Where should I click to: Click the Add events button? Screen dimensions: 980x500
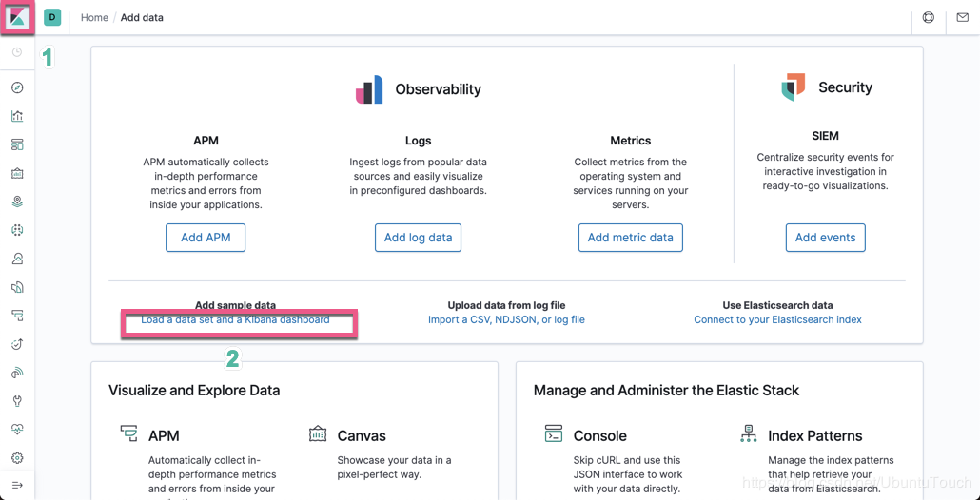[x=825, y=238]
